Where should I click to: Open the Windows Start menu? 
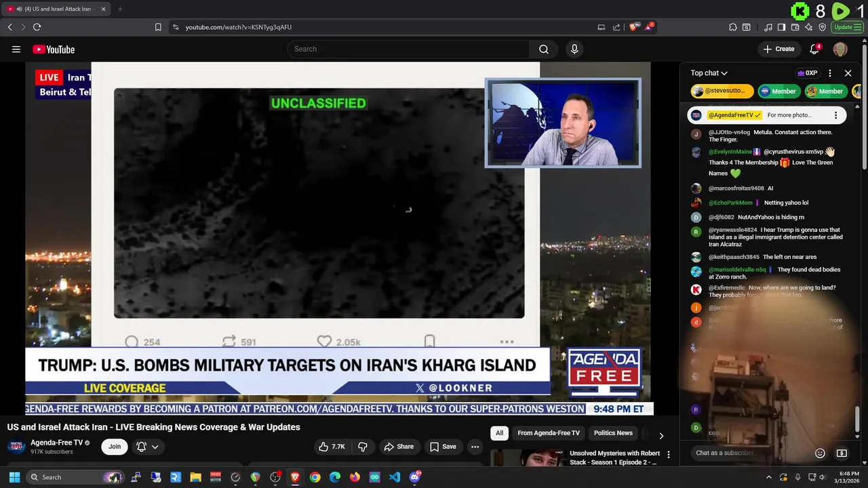(x=14, y=477)
